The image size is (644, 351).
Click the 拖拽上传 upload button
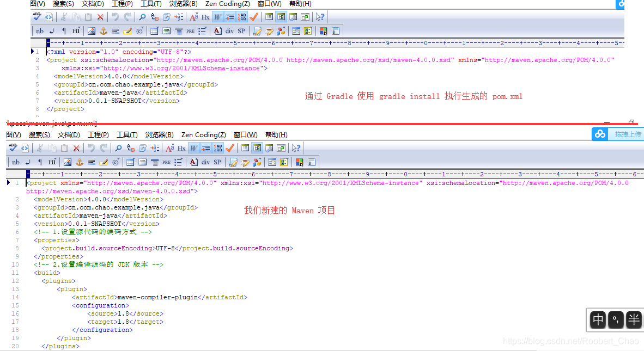click(x=617, y=134)
